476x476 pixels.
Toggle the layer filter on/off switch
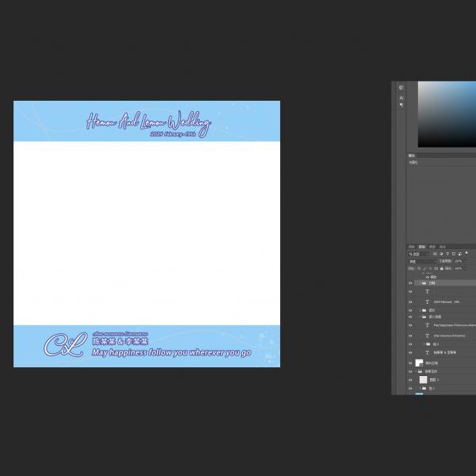pos(466,254)
